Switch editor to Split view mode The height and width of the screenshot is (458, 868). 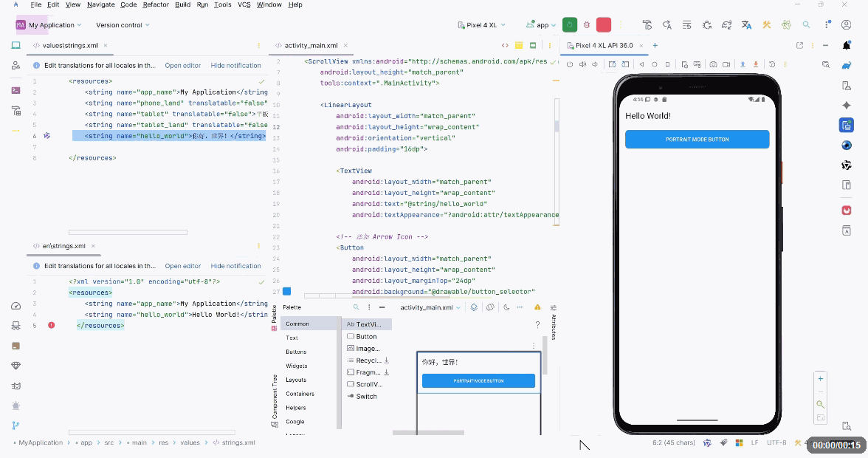(x=519, y=45)
